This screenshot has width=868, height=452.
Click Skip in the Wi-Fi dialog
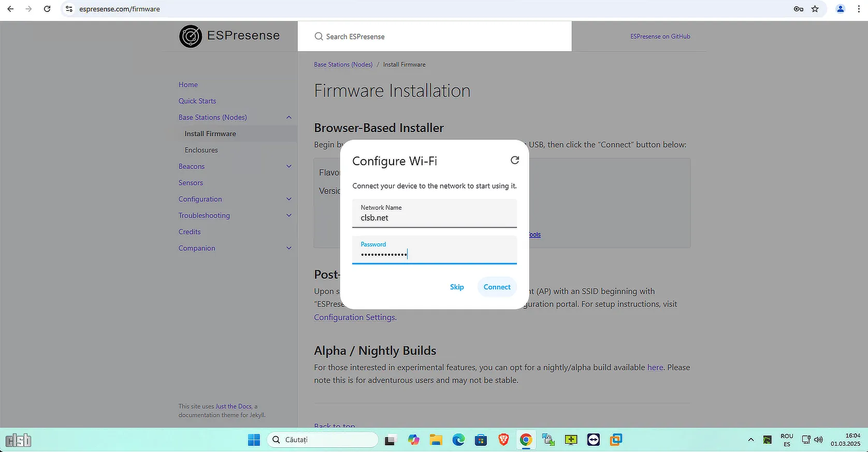(457, 287)
